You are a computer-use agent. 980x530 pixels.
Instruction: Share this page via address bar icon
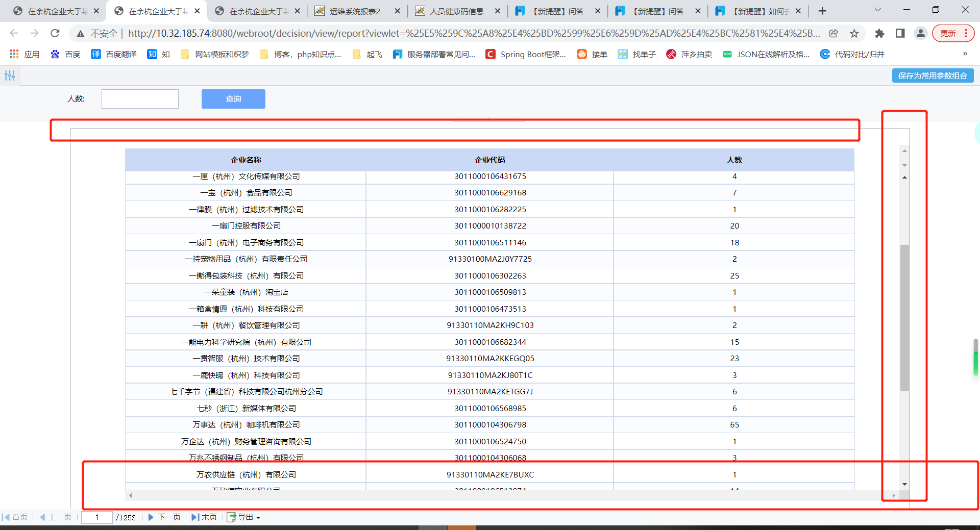pyautogui.click(x=834, y=34)
